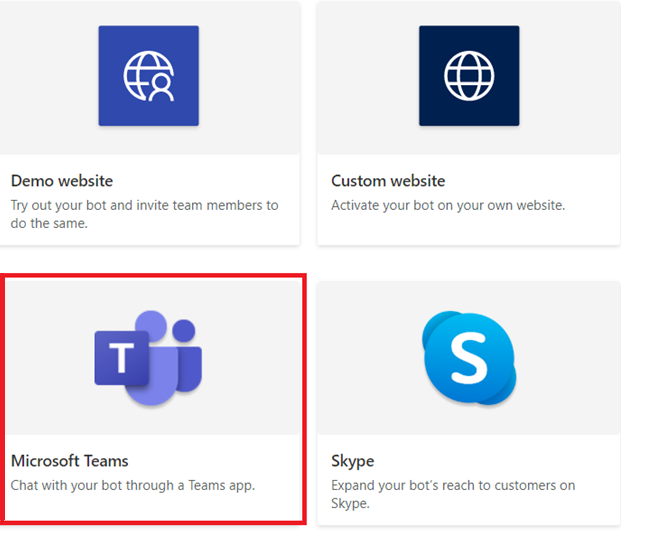This screenshot has width=646, height=550.
Task: Click the Skype logo icon
Action: point(469,358)
